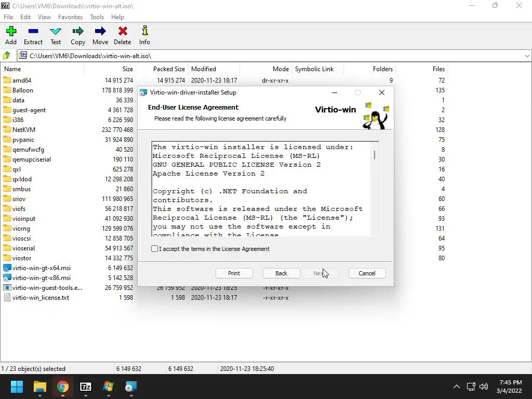Expand the address bar path dropdown
This screenshot has height=399, width=532.
point(527,56)
